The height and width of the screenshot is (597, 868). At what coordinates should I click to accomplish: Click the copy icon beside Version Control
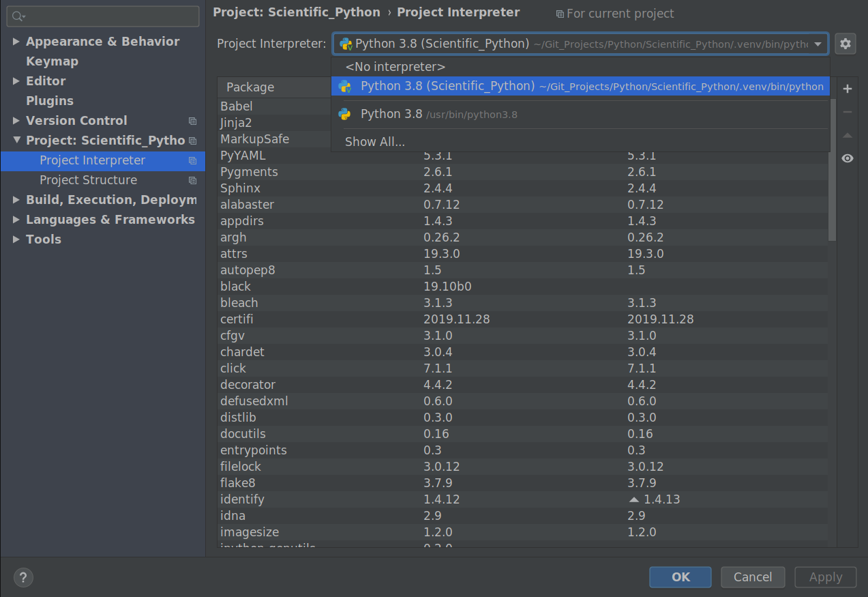(x=192, y=121)
